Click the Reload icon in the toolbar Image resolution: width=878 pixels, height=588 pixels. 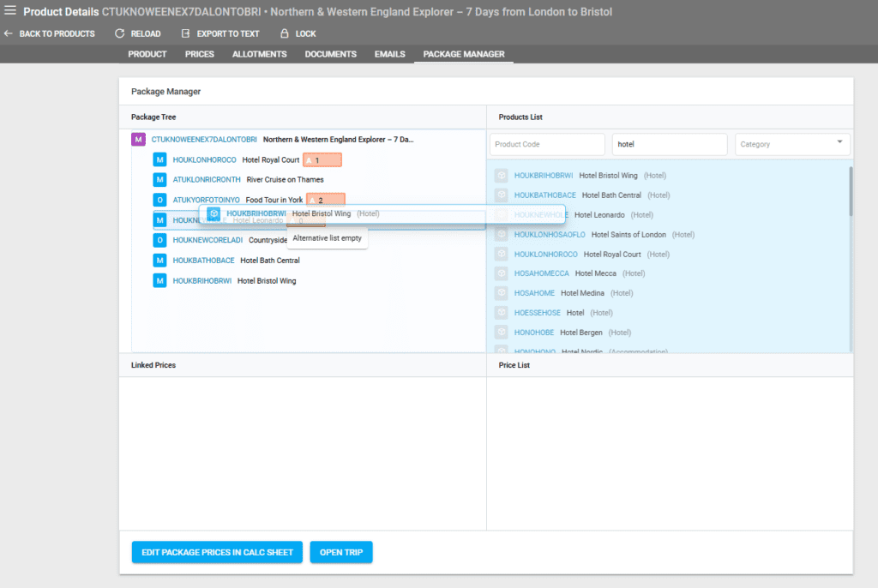(120, 33)
